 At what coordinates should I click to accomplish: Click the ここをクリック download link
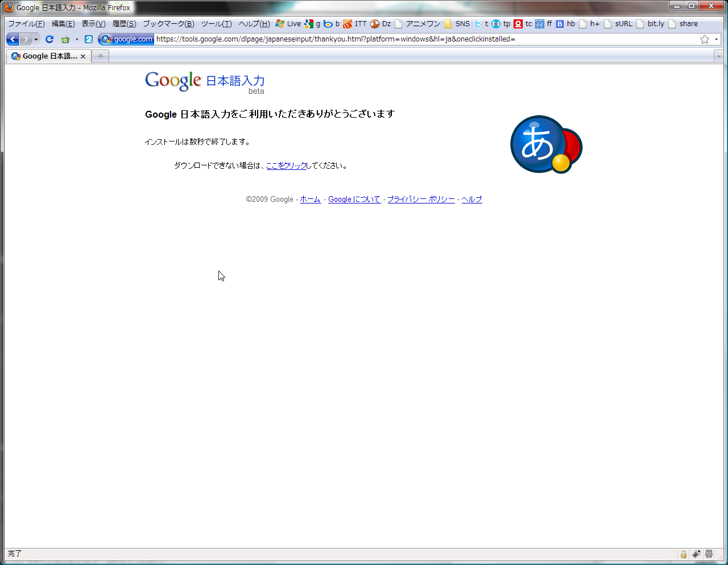[287, 165]
